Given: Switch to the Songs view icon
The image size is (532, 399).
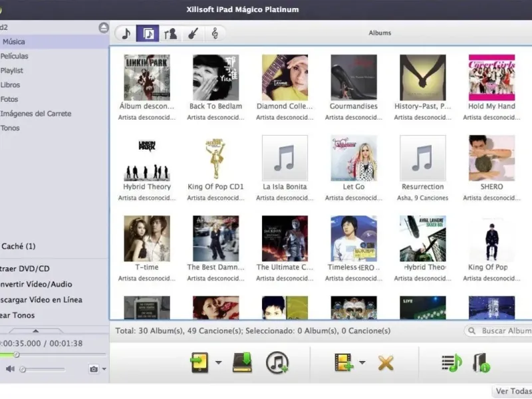Looking at the screenshot, I should pyautogui.click(x=126, y=33).
